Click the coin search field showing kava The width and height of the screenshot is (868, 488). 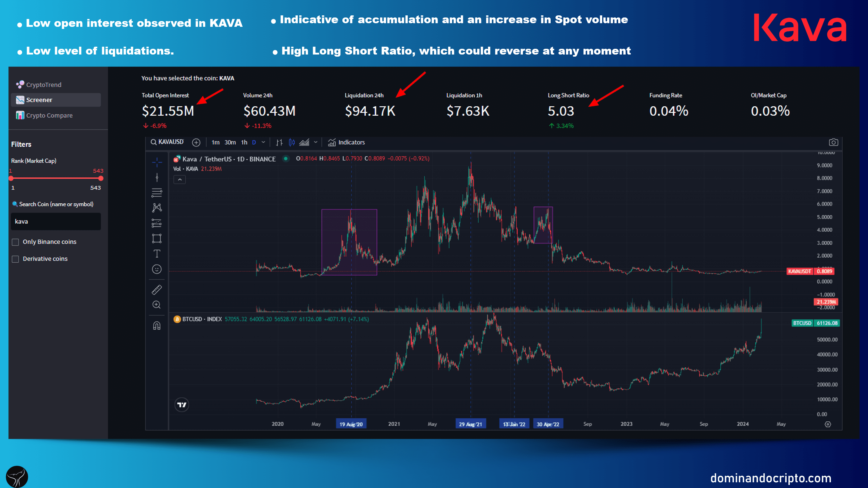tap(55, 221)
